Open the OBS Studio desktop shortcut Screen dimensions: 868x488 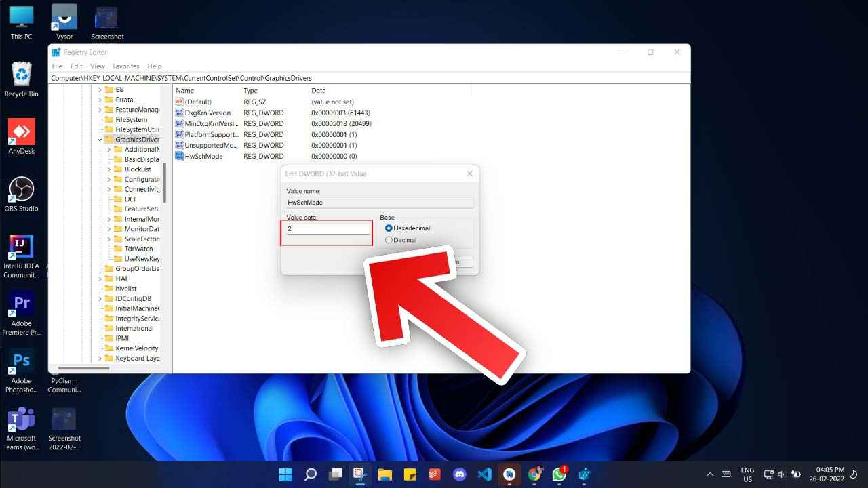pyautogui.click(x=22, y=195)
